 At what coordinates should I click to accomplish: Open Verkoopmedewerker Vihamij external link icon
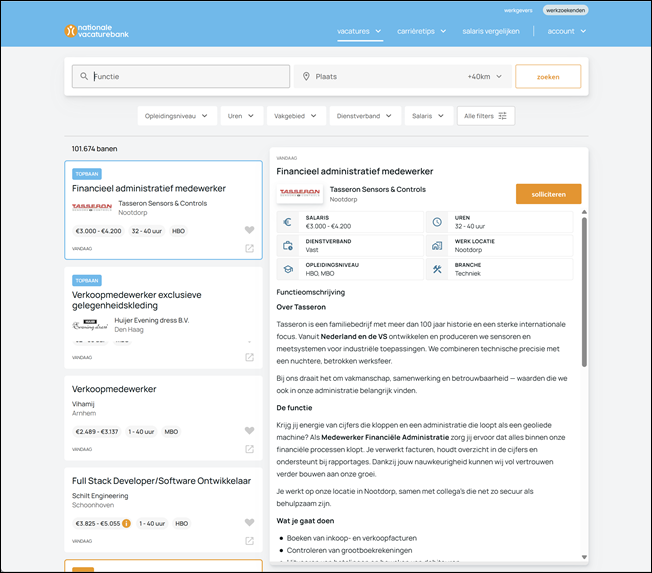click(249, 449)
